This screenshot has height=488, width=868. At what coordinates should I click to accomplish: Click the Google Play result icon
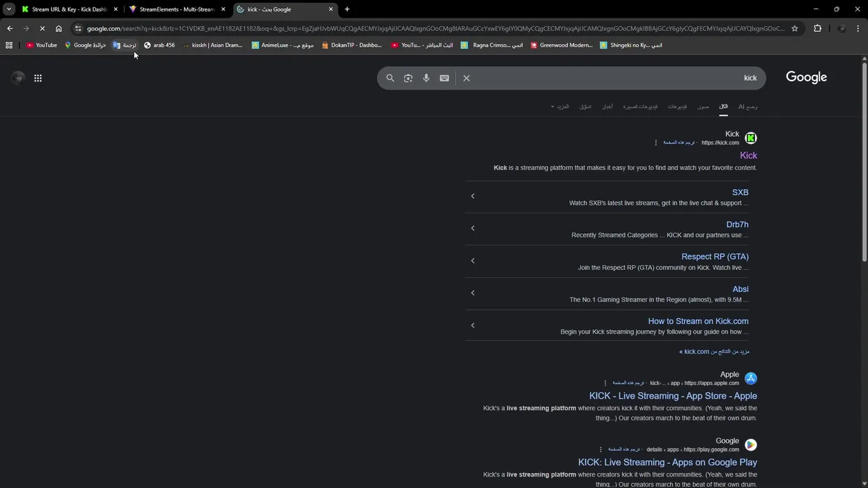tap(751, 445)
